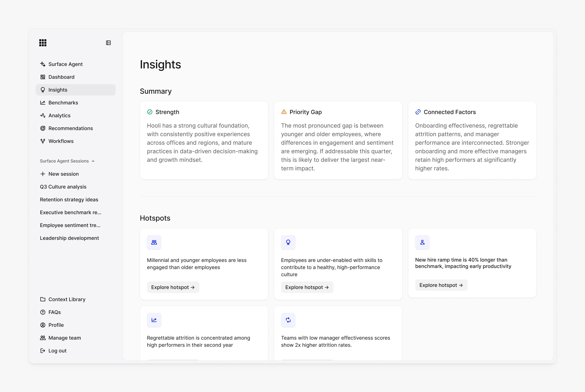Collapse the sidebar panel icon

[x=108, y=43]
